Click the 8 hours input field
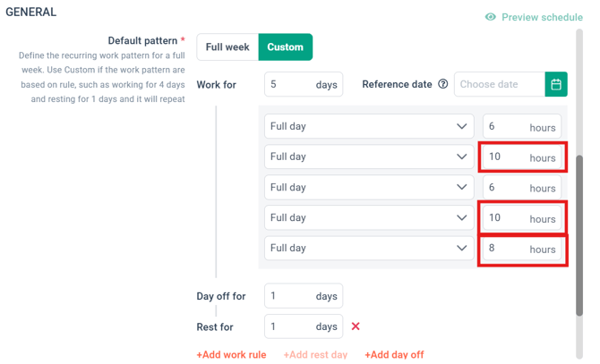600x364 pixels. point(522,249)
